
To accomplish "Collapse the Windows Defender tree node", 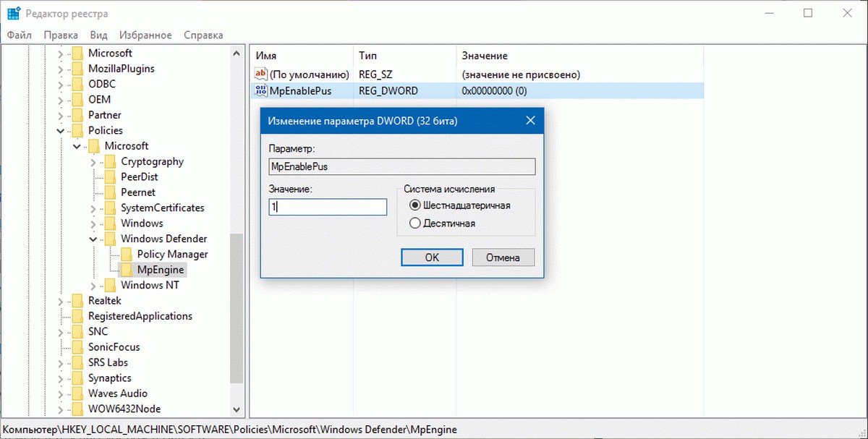I will (x=93, y=239).
